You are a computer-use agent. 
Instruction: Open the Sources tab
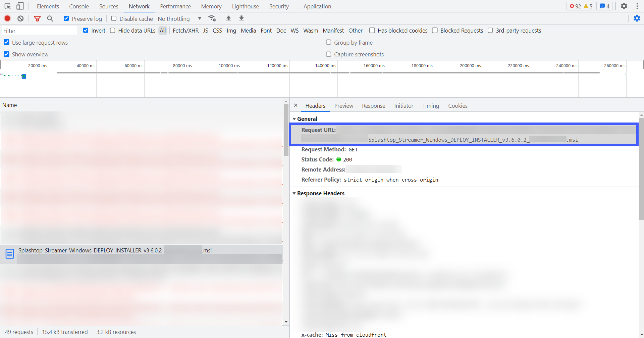pos(109,6)
